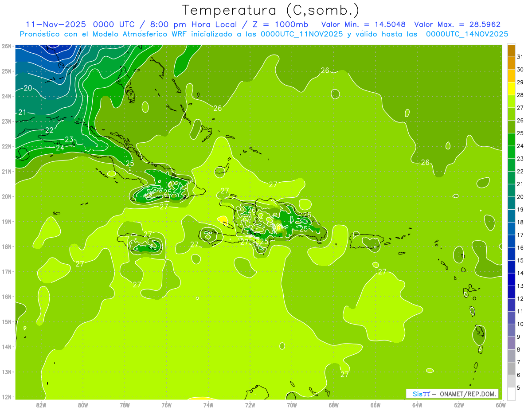Click the 62W longitude axis label
The width and height of the screenshot is (532, 411).
tap(459, 404)
